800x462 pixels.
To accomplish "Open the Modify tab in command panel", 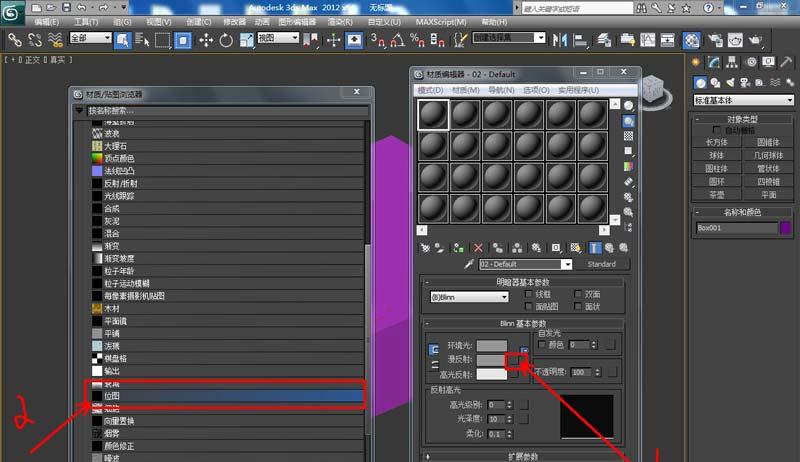I will 714,62.
